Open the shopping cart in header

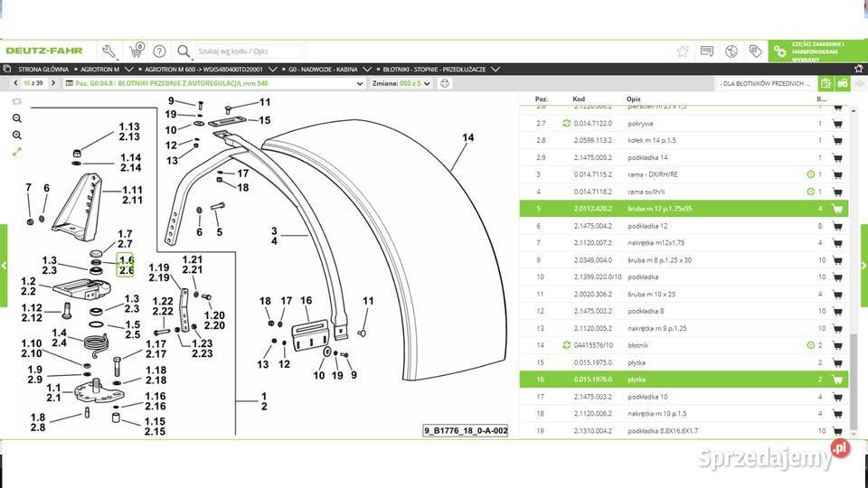click(137, 51)
